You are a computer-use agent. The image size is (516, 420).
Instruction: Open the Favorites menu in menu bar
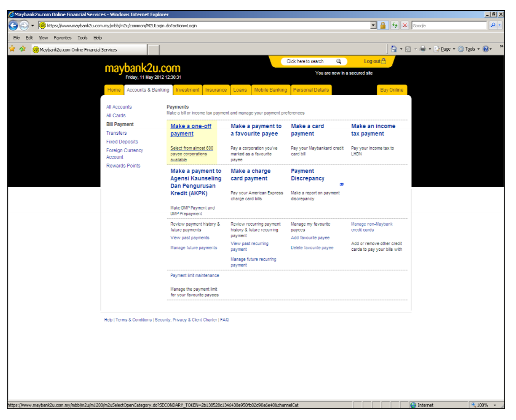[x=63, y=38]
